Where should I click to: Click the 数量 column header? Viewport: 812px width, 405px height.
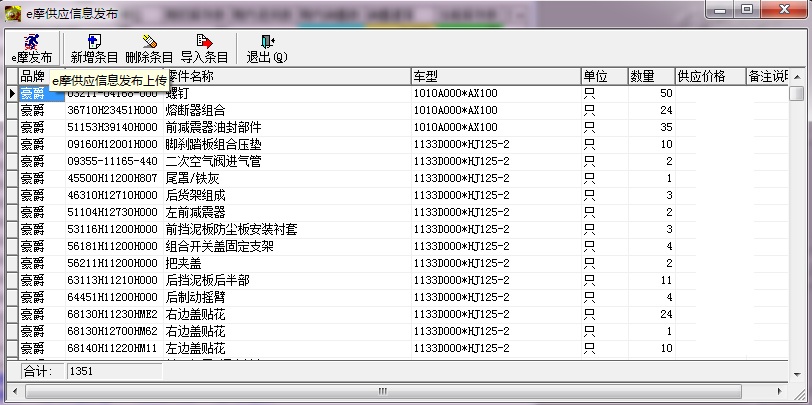point(651,77)
